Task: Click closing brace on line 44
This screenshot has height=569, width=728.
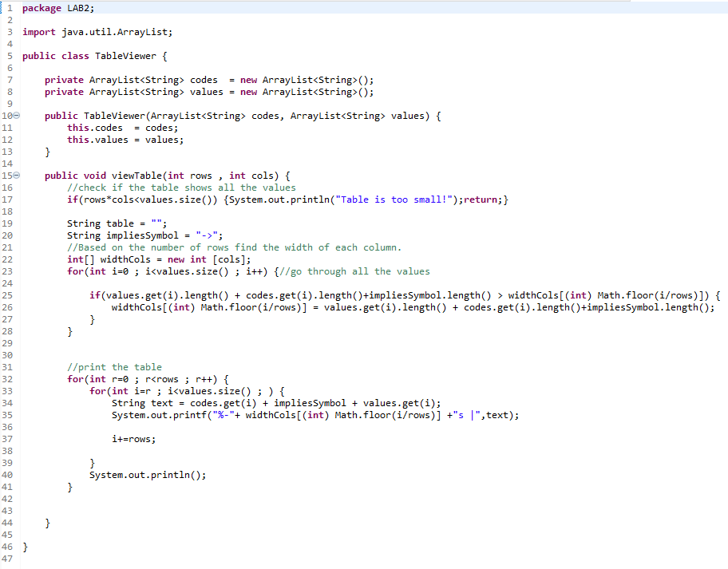Action: pos(47,523)
